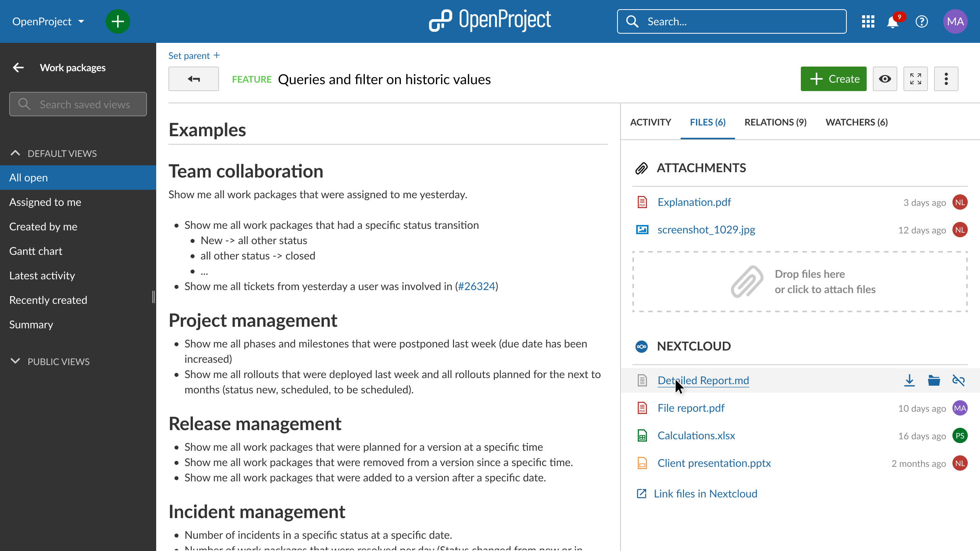Switch to the ACTIVITY tab
This screenshot has height=551, width=980.
click(x=650, y=122)
